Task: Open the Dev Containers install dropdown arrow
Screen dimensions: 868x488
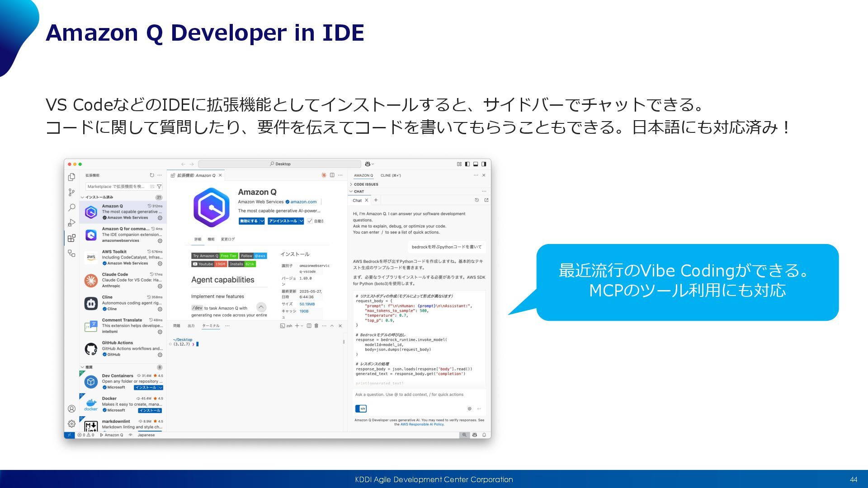Action: pos(160,388)
